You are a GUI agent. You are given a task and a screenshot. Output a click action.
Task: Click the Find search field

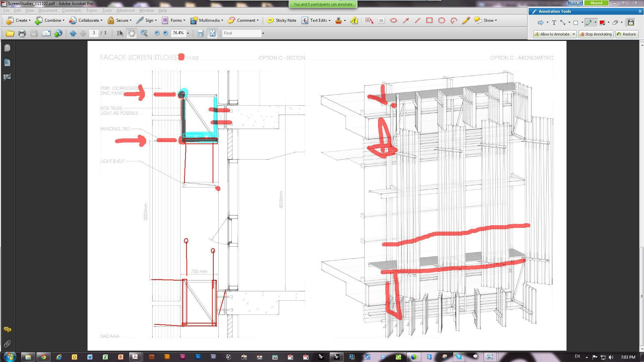click(x=242, y=33)
